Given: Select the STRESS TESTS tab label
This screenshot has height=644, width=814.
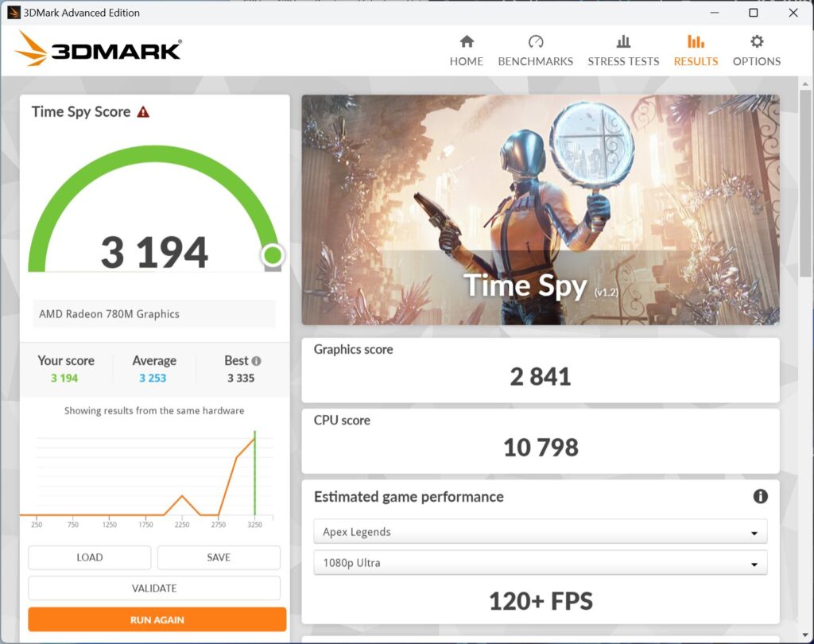Looking at the screenshot, I should coord(623,61).
